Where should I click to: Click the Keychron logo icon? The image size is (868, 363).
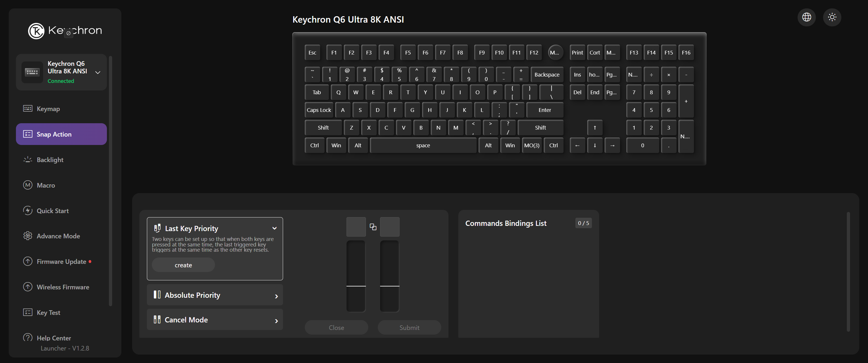click(x=36, y=31)
